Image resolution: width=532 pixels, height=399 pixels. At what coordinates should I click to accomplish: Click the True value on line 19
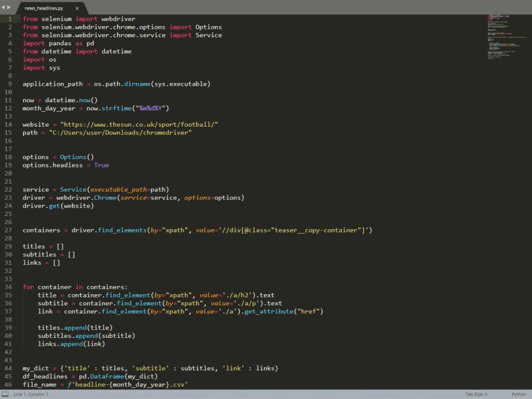pyautogui.click(x=102, y=165)
